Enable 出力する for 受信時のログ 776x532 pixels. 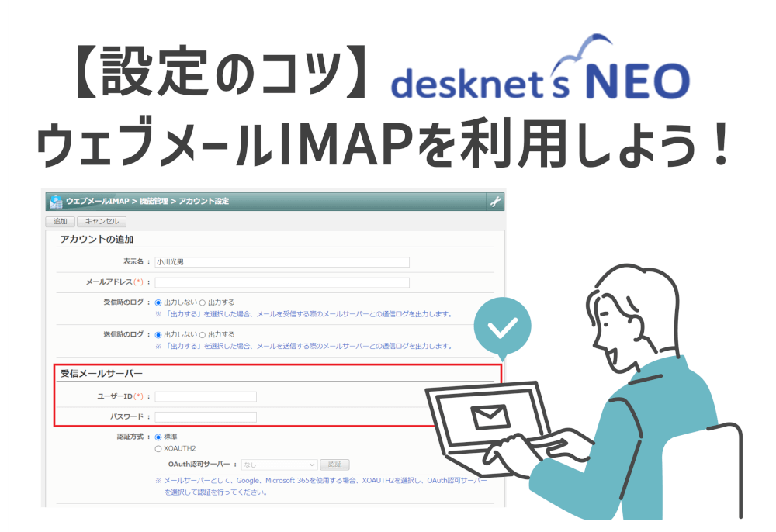[x=201, y=302]
